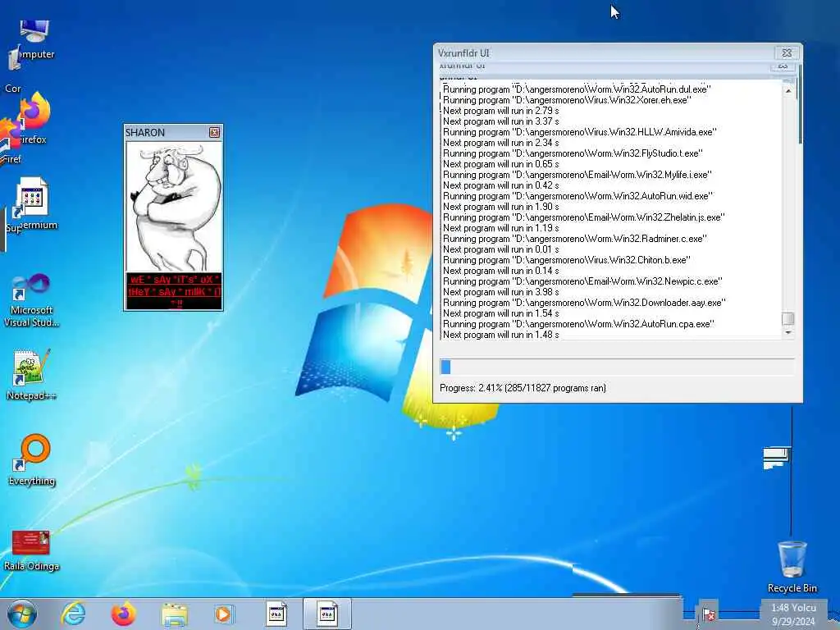Select log line for Worm.Win32.AutoRun.cpa.exe
Image resolution: width=840 pixels, height=630 pixels.
578,324
